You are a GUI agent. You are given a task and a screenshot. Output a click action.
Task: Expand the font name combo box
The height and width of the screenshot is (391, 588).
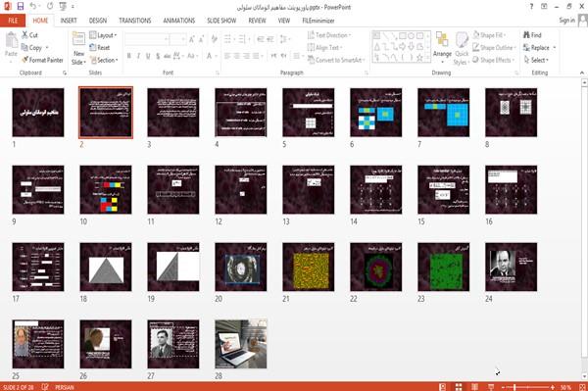coord(166,39)
